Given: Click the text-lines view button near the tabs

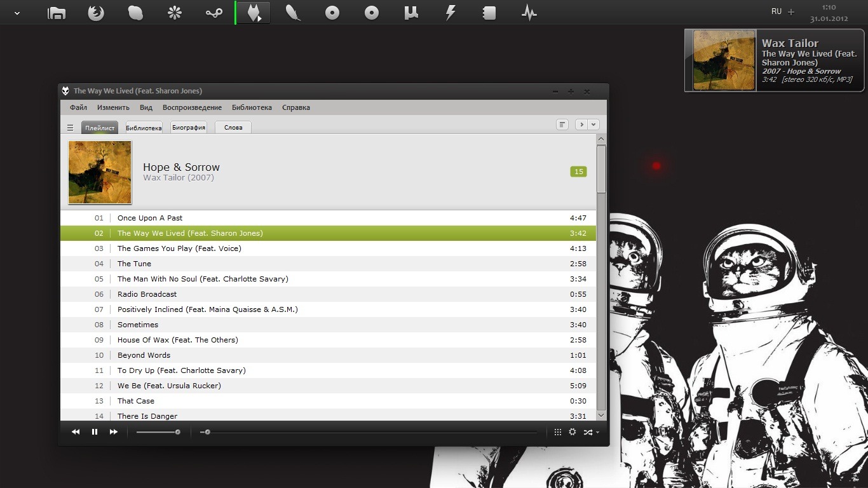Looking at the screenshot, I should click(x=562, y=125).
